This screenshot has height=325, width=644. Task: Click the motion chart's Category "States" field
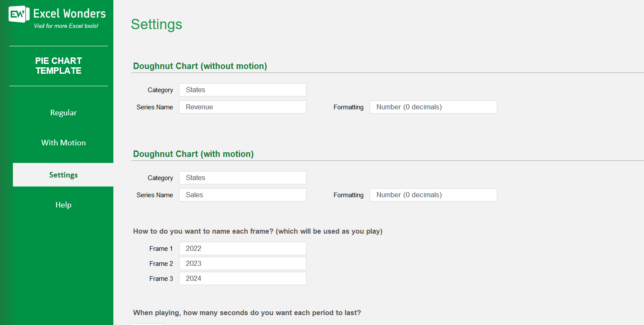pos(243,178)
